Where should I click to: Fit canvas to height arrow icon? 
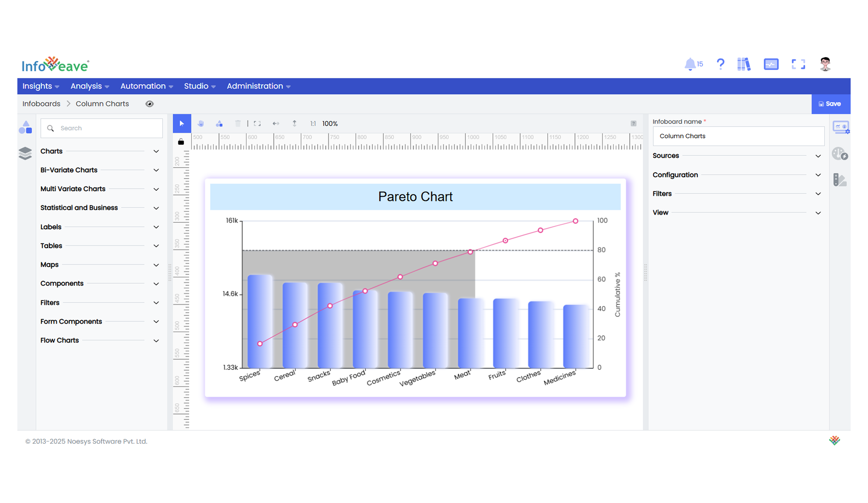point(295,124)
